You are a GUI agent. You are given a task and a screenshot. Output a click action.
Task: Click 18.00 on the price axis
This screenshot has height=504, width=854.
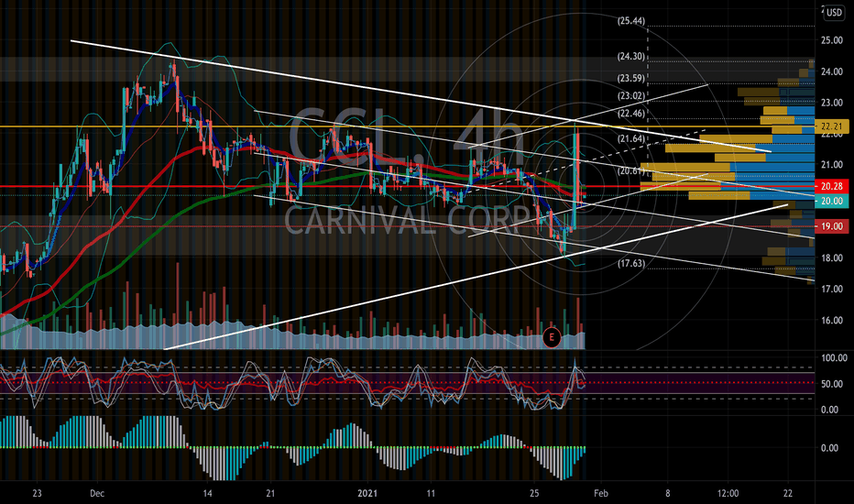(x=832, y=257)
